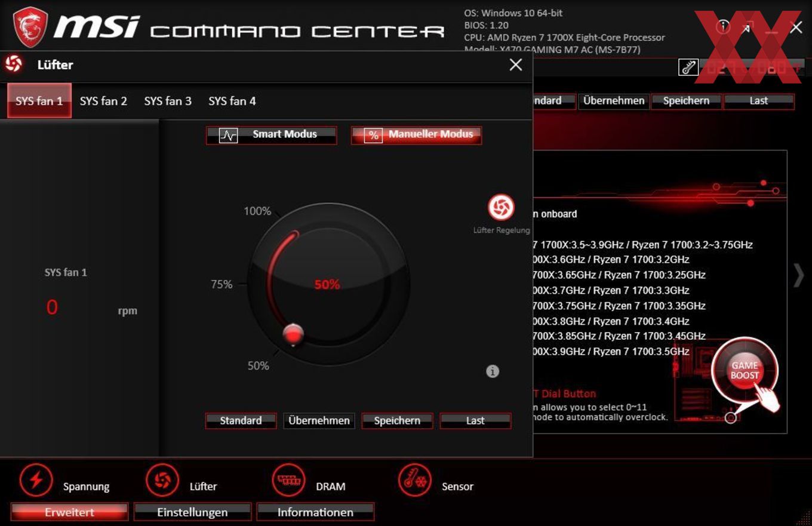Click the Lüfter Regelung fan tuning icon
812x526 pixels.
coord(501,207)
